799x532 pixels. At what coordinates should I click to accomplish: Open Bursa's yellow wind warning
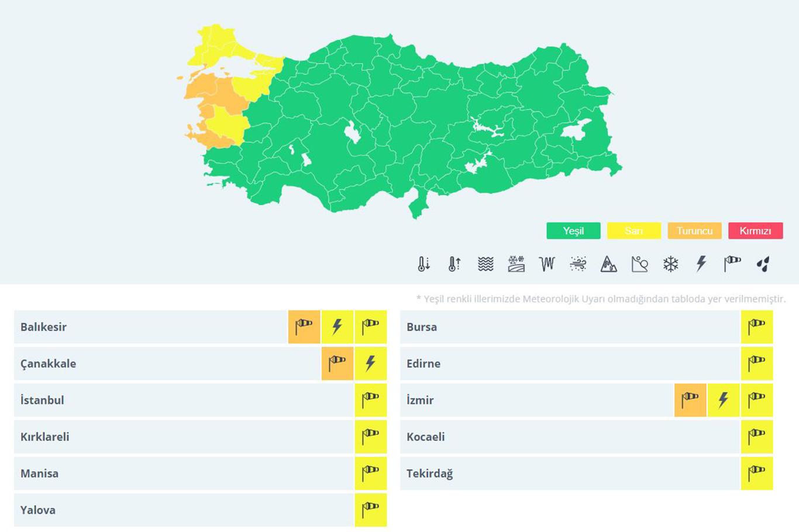(757, 327)
